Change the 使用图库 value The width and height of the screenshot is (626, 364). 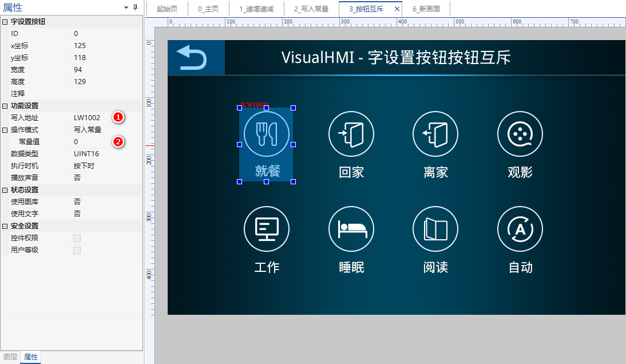pyautogui.click(x=107, y=202)
